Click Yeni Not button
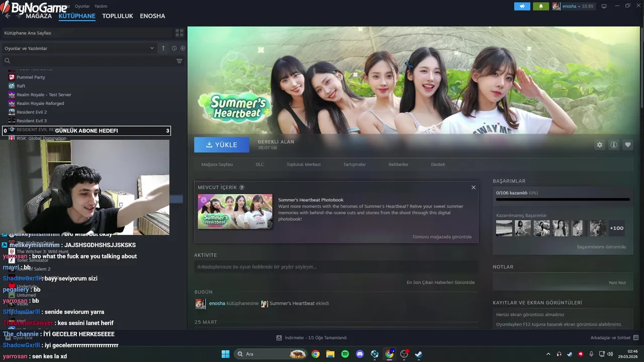 [x=617, y=283]
